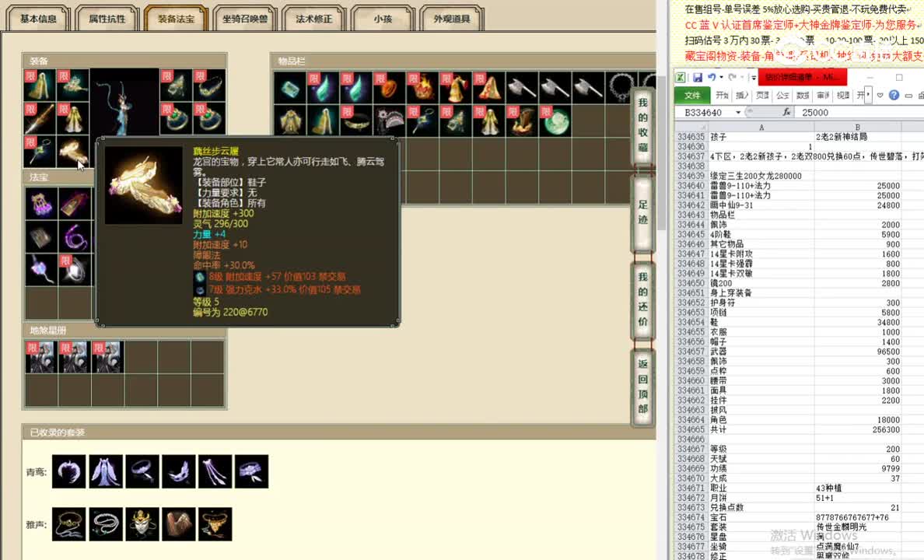Open the Name Box dropdown showing B334640

coord(737,111)
